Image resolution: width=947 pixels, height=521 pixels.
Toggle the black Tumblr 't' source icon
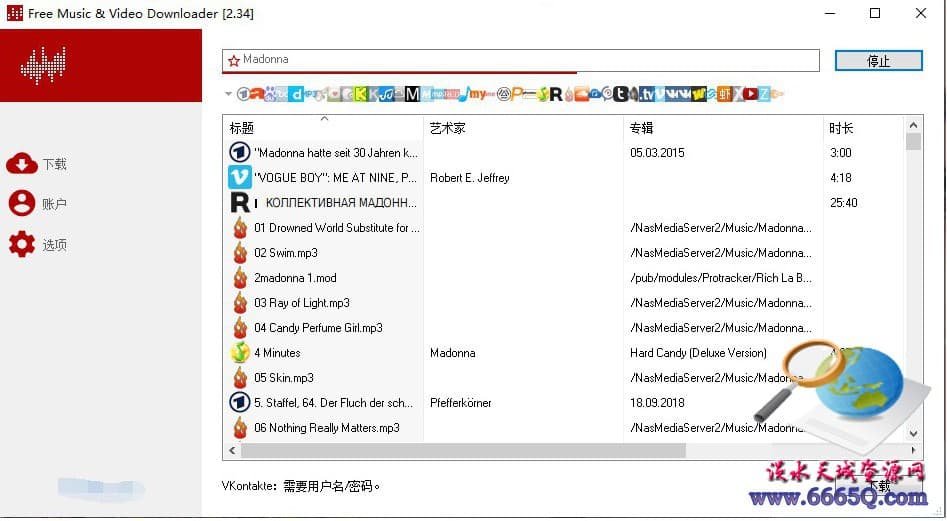point(620,94)
